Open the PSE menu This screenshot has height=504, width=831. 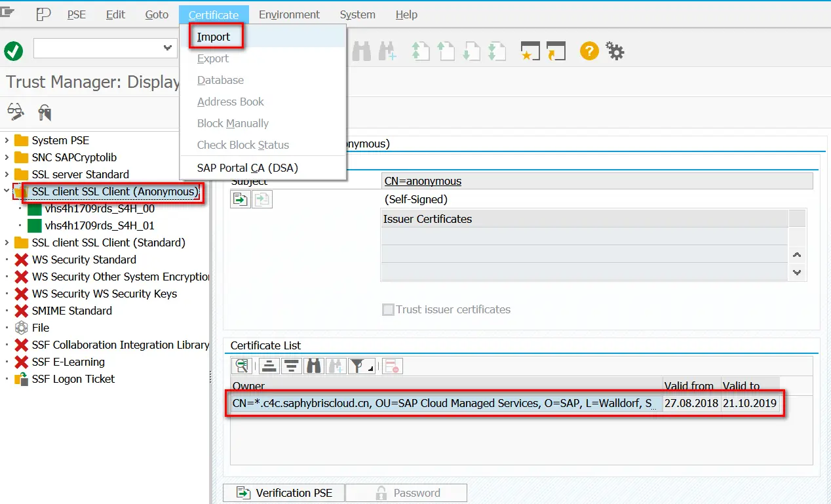(77, 14)
